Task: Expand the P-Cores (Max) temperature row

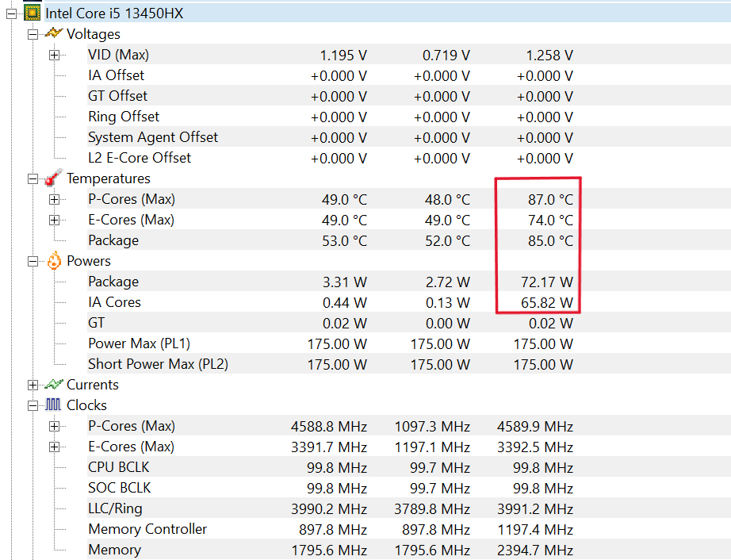Action: pos(54,200)
